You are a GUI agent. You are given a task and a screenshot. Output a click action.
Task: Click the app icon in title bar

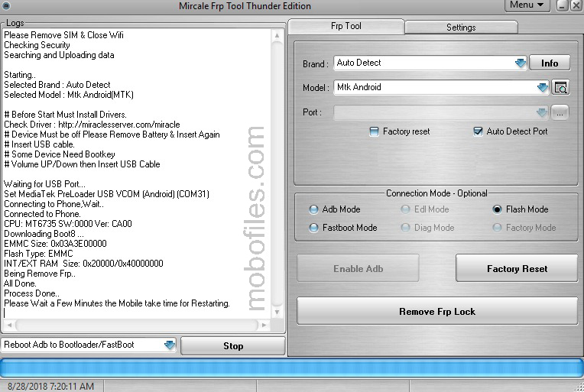6,5
